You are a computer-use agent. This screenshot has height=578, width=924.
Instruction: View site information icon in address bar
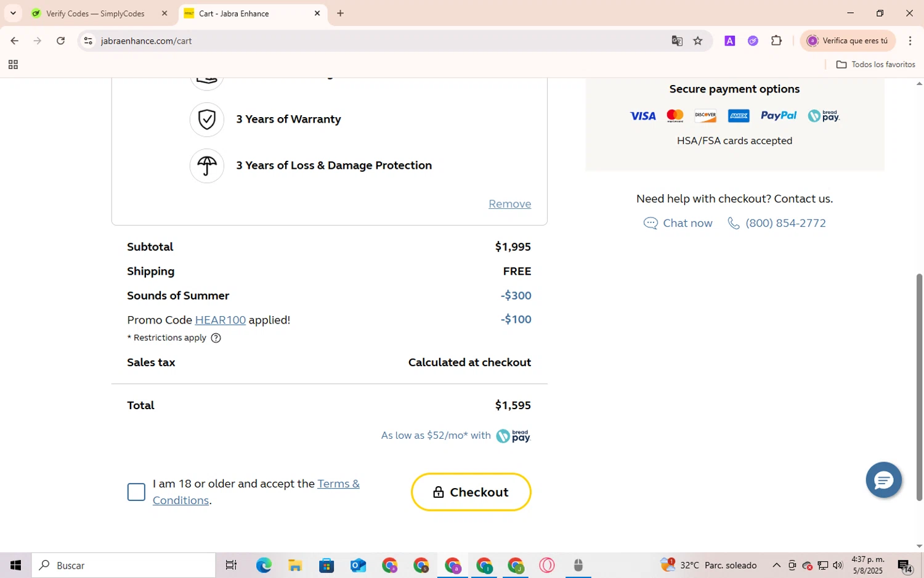pyautogui.click(x=88, y=41)
